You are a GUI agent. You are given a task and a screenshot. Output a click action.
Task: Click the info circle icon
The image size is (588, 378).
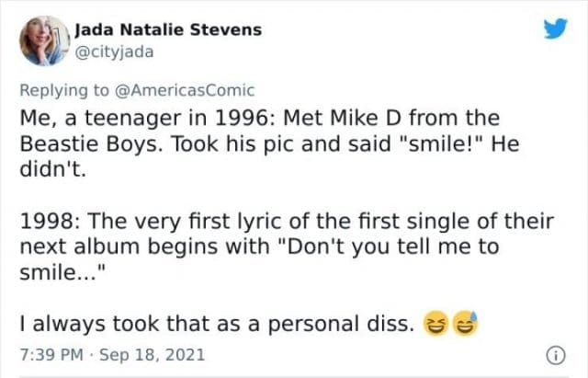tap(554, 354)
